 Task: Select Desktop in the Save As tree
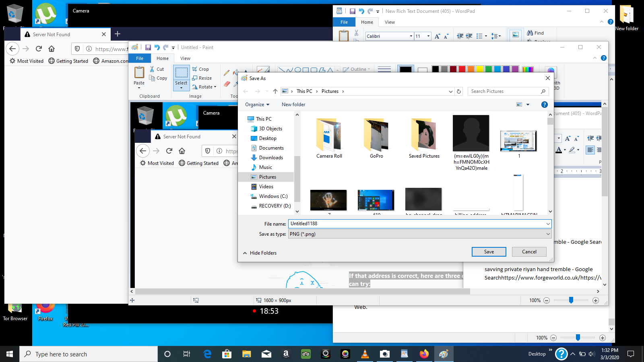coord(268,138)
